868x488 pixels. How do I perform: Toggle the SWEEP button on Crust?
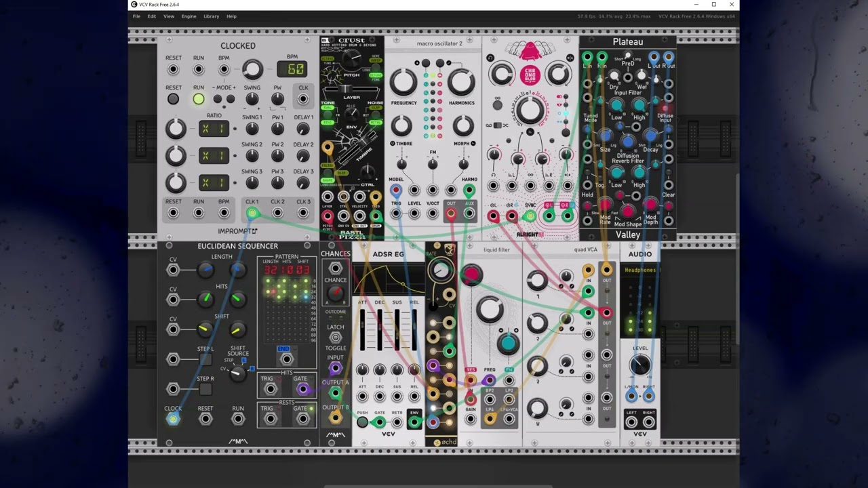(375, 60)
